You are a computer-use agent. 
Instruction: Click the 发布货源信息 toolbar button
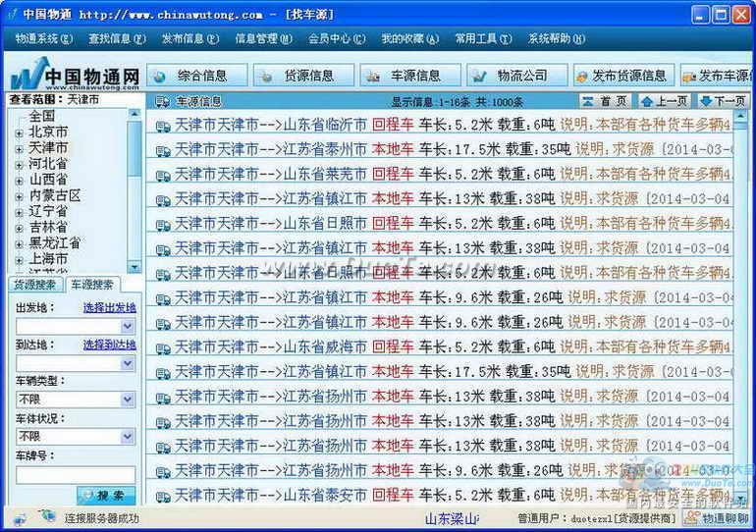[623, 76]
